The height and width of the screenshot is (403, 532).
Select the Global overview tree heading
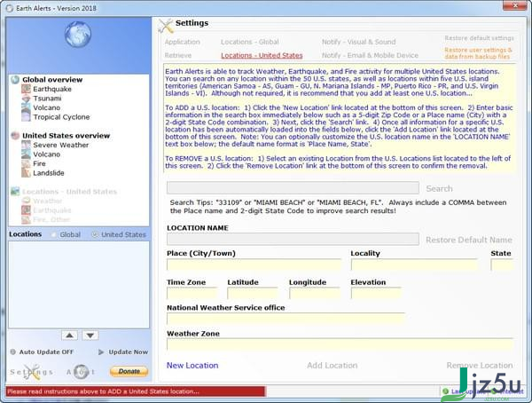click(x=52, y=80)
